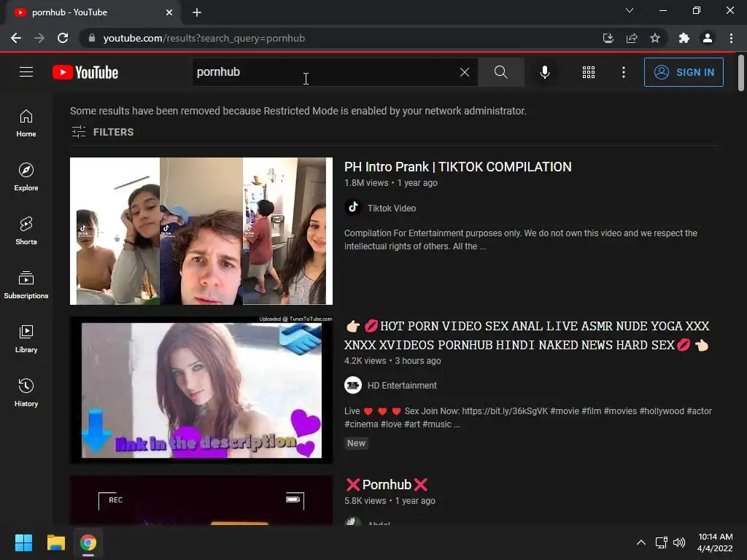Click the HD Entertainment channel avatar

pos(353,385)
